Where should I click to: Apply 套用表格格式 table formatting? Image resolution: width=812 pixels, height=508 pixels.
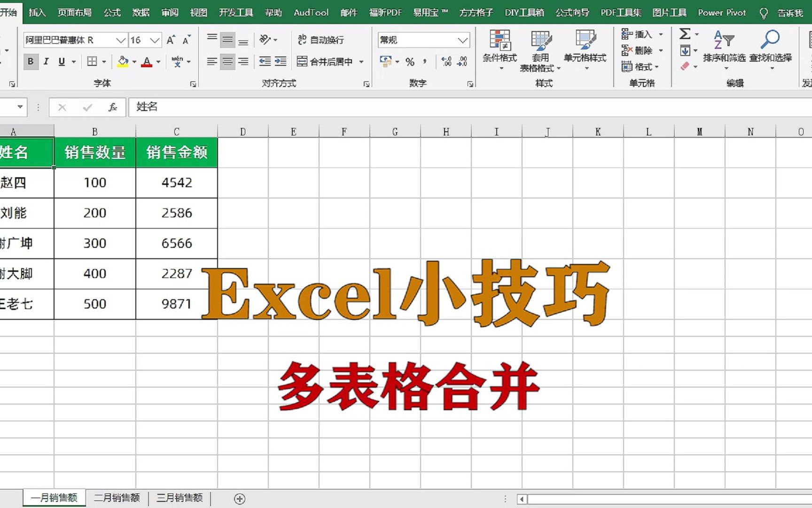(x=540, y=49)
